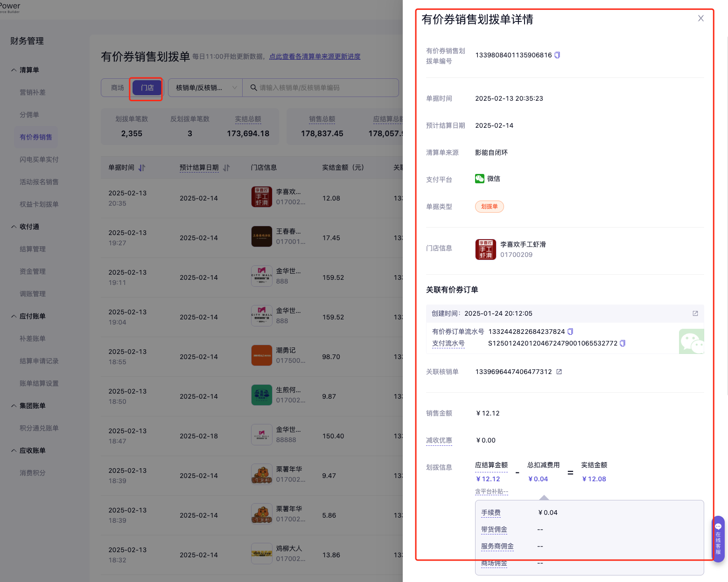This screenshot has height=582, width=728.
Task: Copy the 有价券订单流水号 value
Action: tap(570, 332)
